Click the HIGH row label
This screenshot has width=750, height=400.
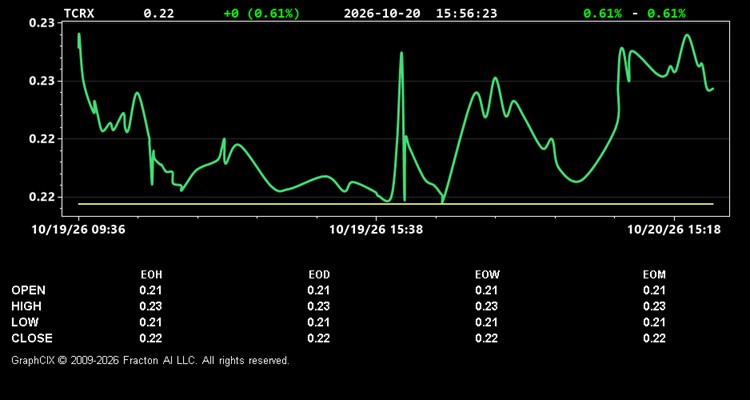tap(26, 306)
